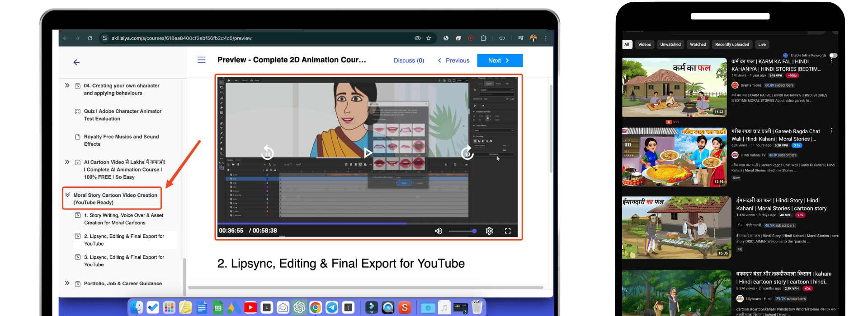Open the Discuss (0) link

pos(409,60)
